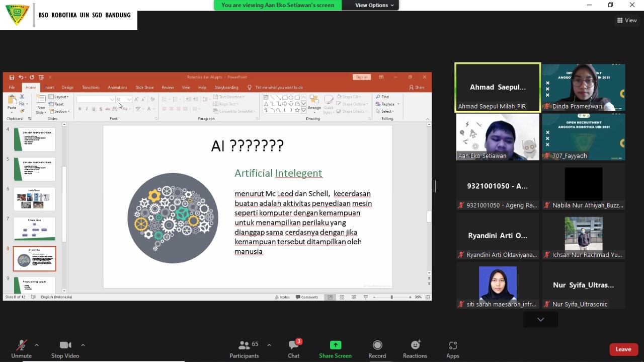Click the red Leave button

[x=623, y=349]
